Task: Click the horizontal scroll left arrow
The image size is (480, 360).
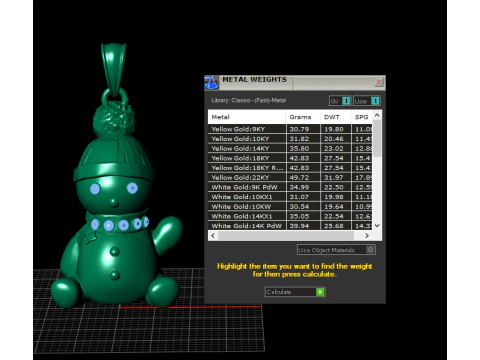Action: pos(213,236)
